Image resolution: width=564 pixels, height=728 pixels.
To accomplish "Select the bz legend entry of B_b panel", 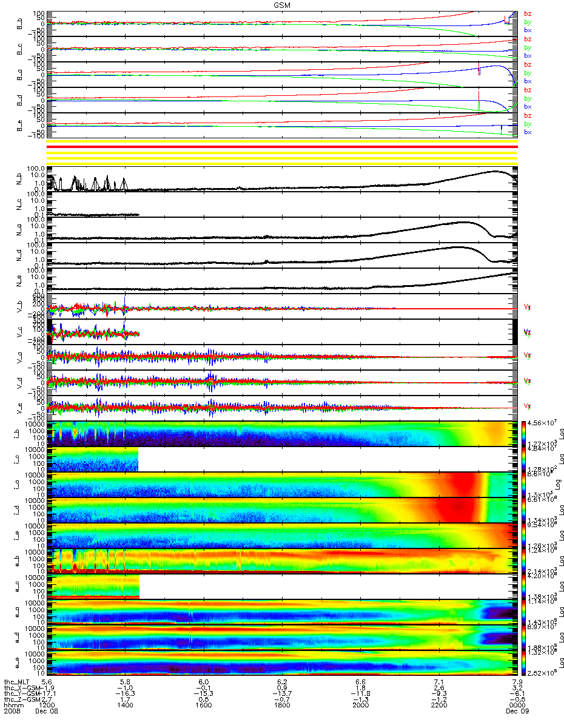I will tap(528, 13).
